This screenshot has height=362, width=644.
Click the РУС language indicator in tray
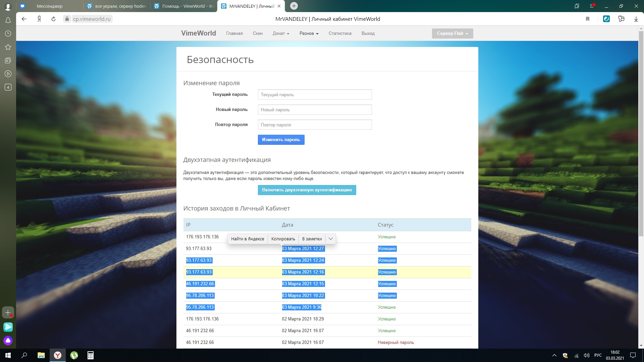tap(598, 355)
